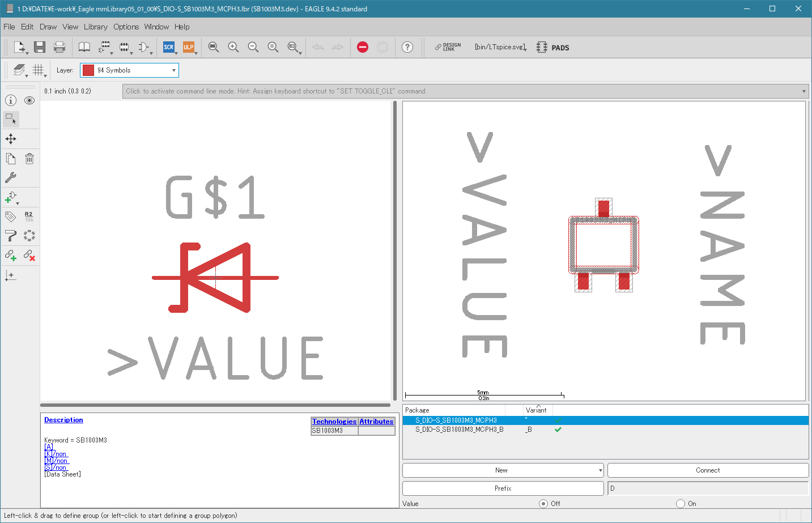Open the Library menu
This screenshot has width=812, height=523.
click(x=95, y=27)
